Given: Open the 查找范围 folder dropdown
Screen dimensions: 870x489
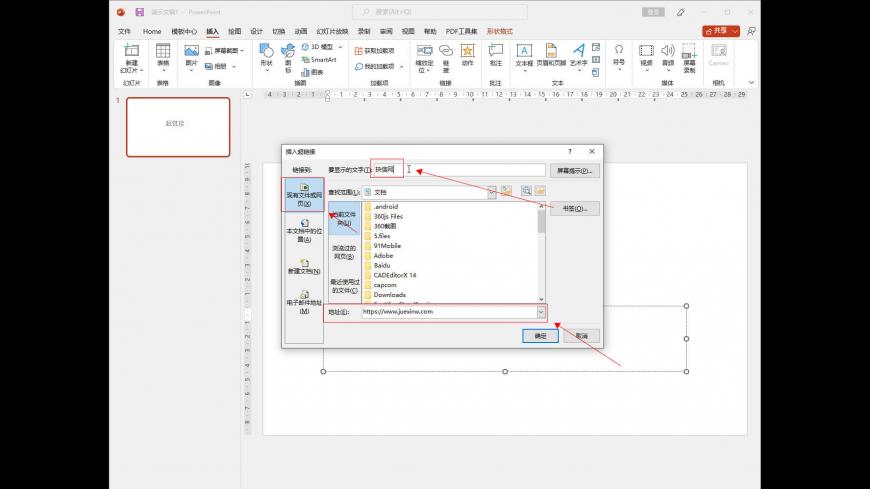Looking at the screenshot, I should point(490,191).
